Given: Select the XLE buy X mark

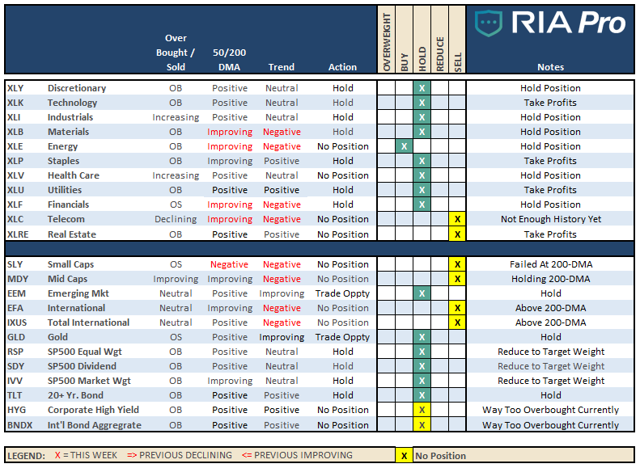Looking at the screenshot, I should pyautogui.click(x=404, y=146).
